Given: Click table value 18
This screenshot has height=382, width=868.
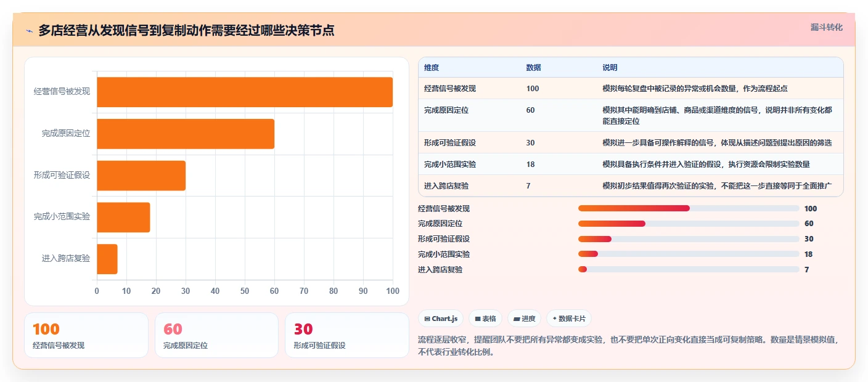Looking at the screenshot, I should pyautogui.click(x=531, y=165).
